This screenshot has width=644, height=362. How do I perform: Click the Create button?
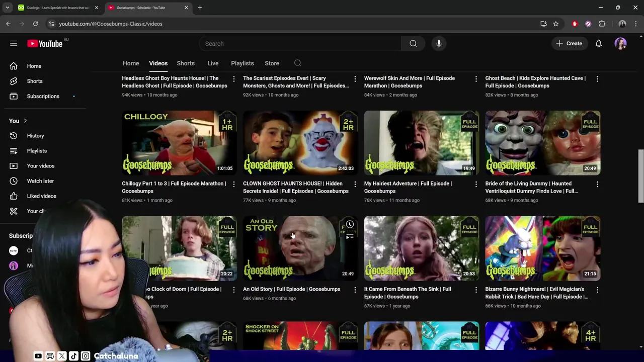pos(569,44)
